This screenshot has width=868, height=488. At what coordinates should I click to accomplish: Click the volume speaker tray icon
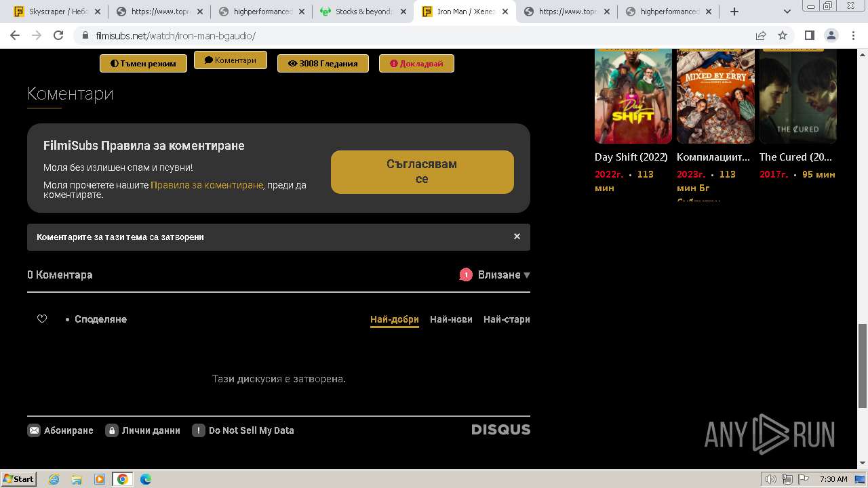pos(771,479)
